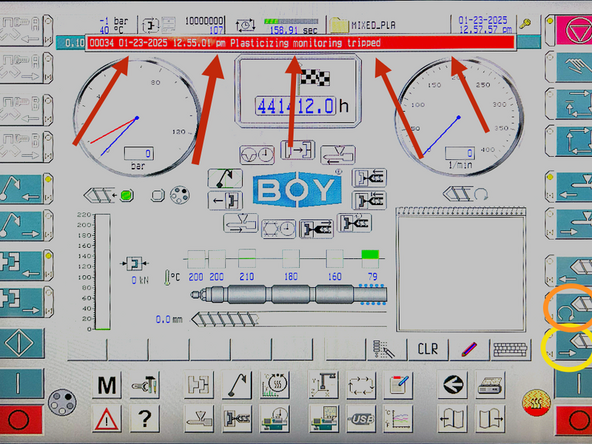Open the wrench and hammer service page
The width and height of the screenshot is (592, 444).
145,385
